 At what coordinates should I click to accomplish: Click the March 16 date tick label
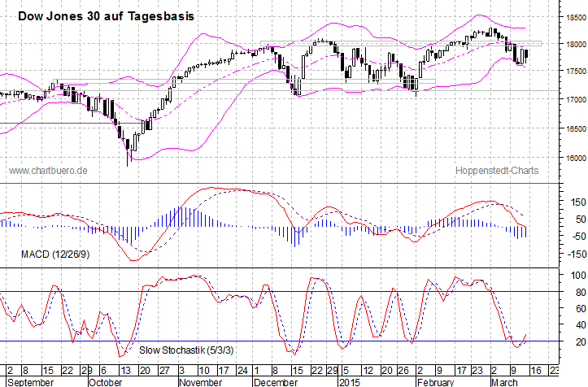coord(536,372)
